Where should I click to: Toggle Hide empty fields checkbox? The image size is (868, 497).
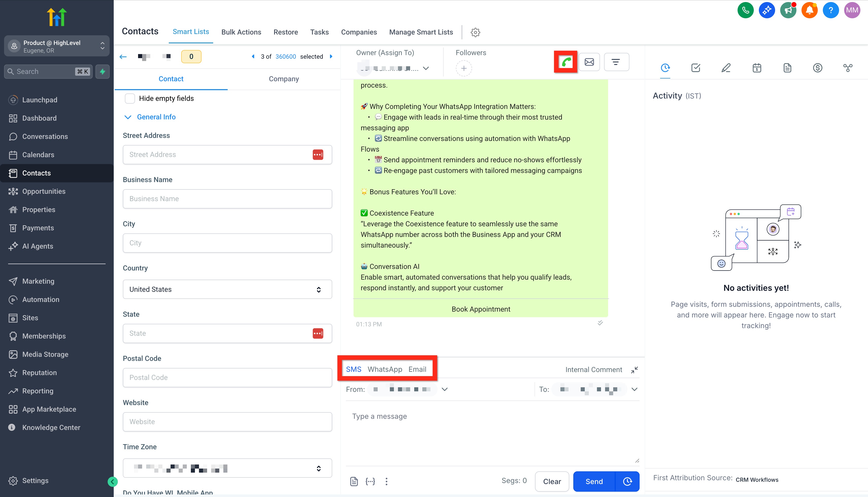(130, 98)
